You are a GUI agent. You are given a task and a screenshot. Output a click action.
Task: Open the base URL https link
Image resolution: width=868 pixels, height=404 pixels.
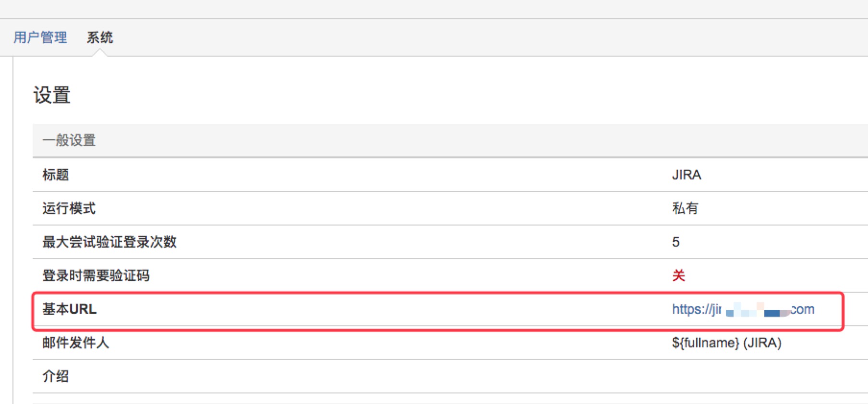[x=743, y=309]
